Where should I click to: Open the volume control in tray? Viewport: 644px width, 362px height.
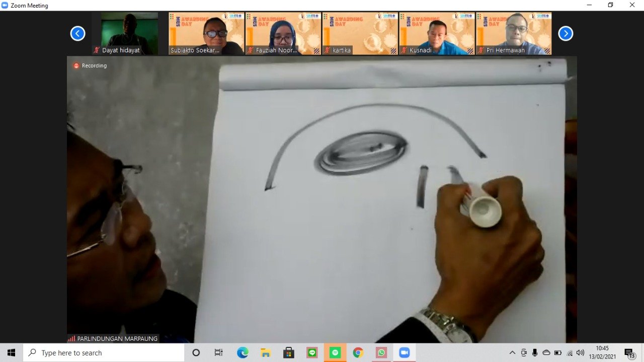coord(581,352)
